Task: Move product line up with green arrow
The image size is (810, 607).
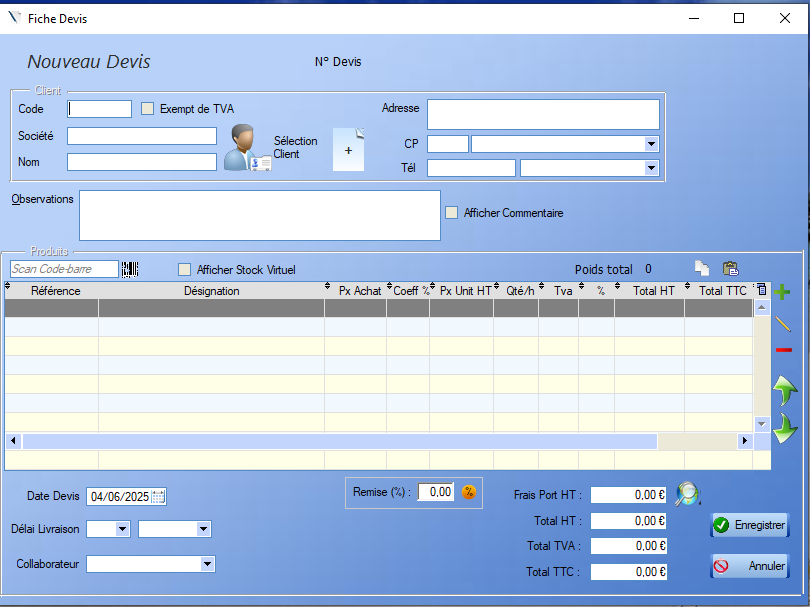Action: click(784, 390)
